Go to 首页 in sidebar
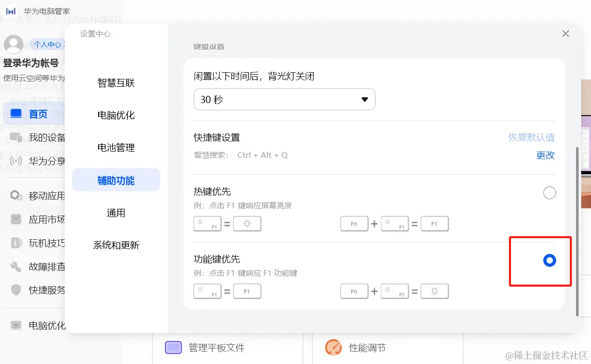 coord(34,113)
